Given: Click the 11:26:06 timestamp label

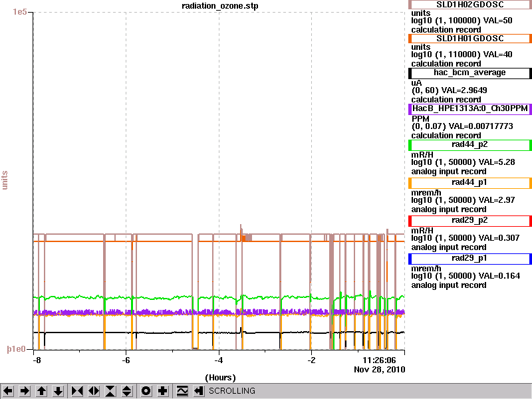Looking at the screenshot, I should [x=379, y=360].
